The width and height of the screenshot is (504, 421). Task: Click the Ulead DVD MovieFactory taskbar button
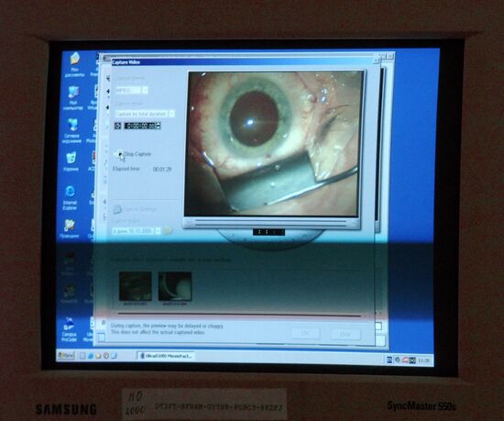(166, 356)
